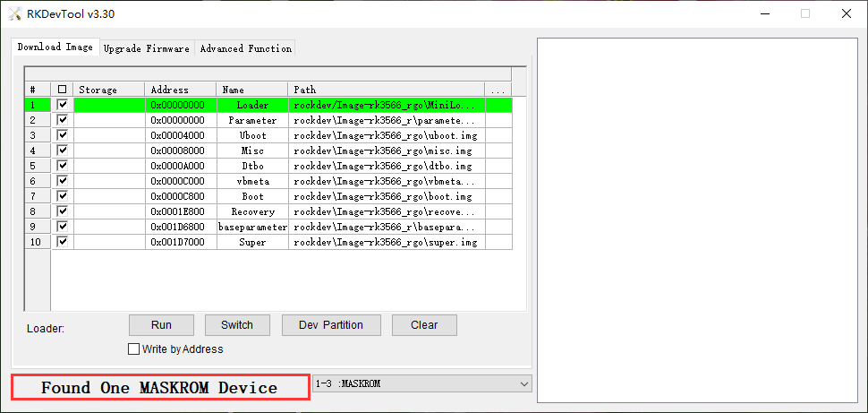Switch to the Upgrade Firmware tab
868x413 pixels.
tap(147, 48)
